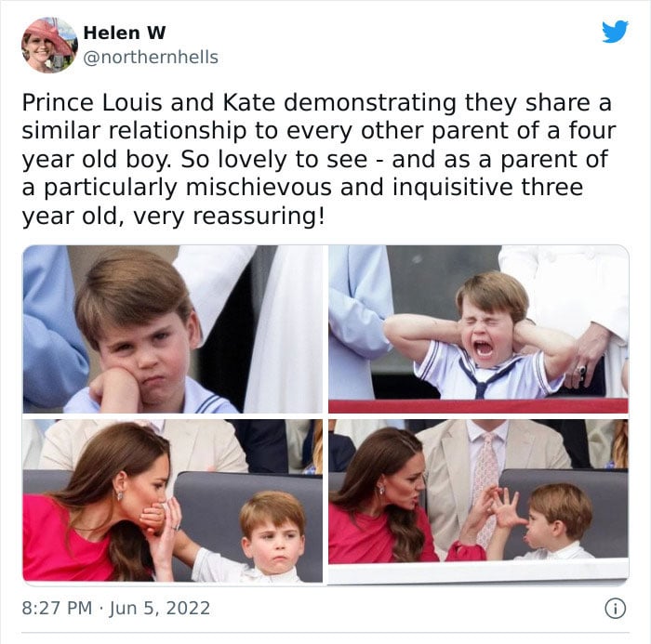Open the tweet info circle icon

click(x=616, y=609)
